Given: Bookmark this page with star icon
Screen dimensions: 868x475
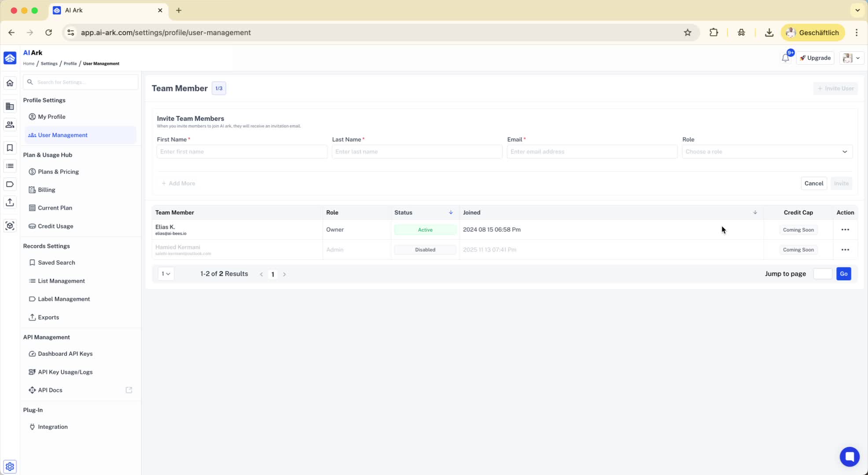Looking at the screenshot, I should [687, 33].
